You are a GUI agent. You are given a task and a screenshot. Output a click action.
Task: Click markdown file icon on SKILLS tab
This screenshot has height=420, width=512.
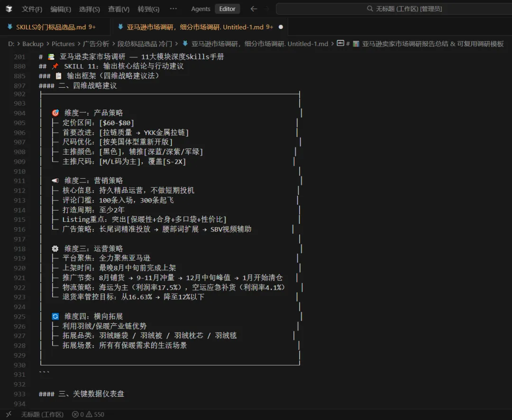(10, 27)
